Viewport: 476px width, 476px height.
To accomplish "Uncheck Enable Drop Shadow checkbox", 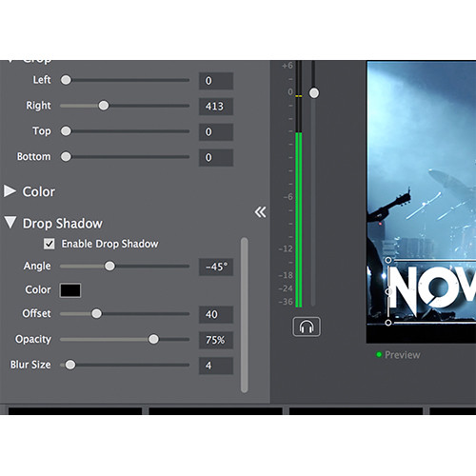I will 50,244.
